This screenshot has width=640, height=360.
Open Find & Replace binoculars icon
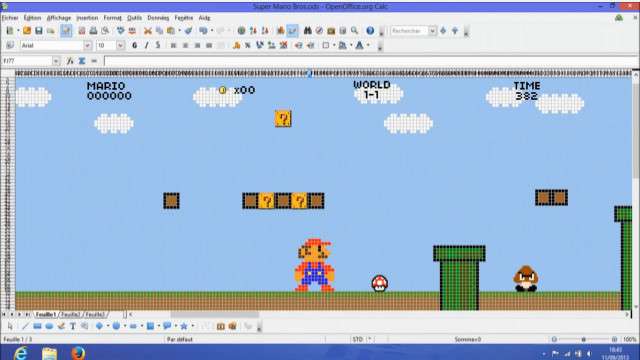coord(308,31)
